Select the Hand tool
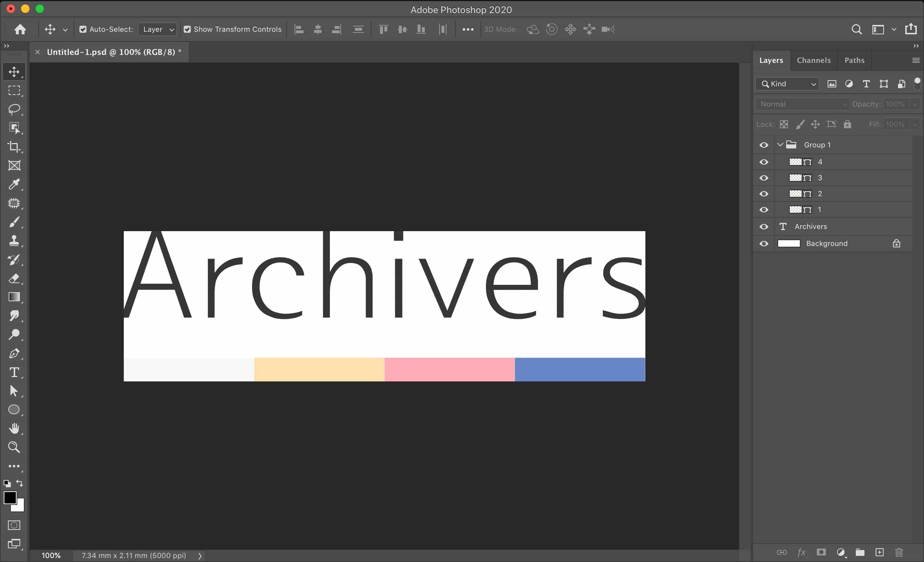The width and height of the screenshot is (924, 562). click(x=14, y=428)
